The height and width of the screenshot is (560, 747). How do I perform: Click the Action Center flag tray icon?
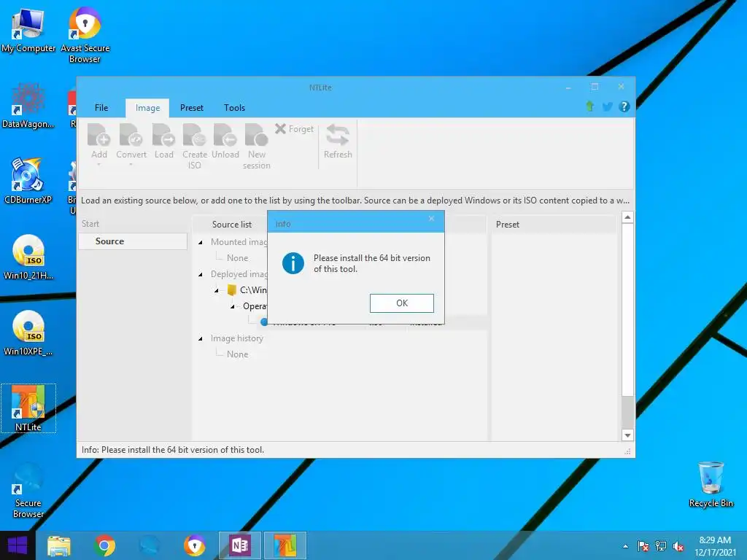[x=643, y=546]
